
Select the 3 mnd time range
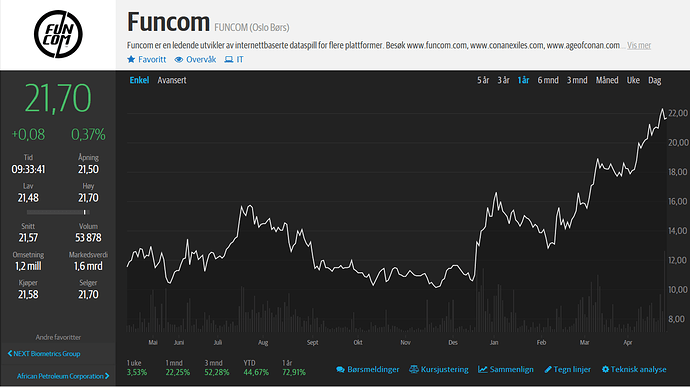pos(577,80)
